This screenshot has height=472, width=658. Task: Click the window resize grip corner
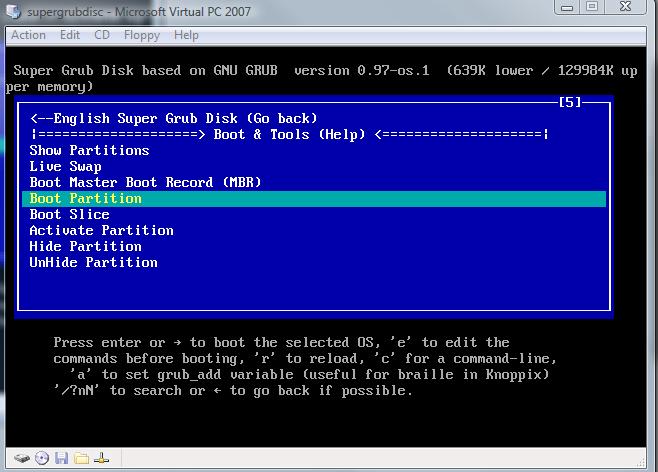coord(641,462)
